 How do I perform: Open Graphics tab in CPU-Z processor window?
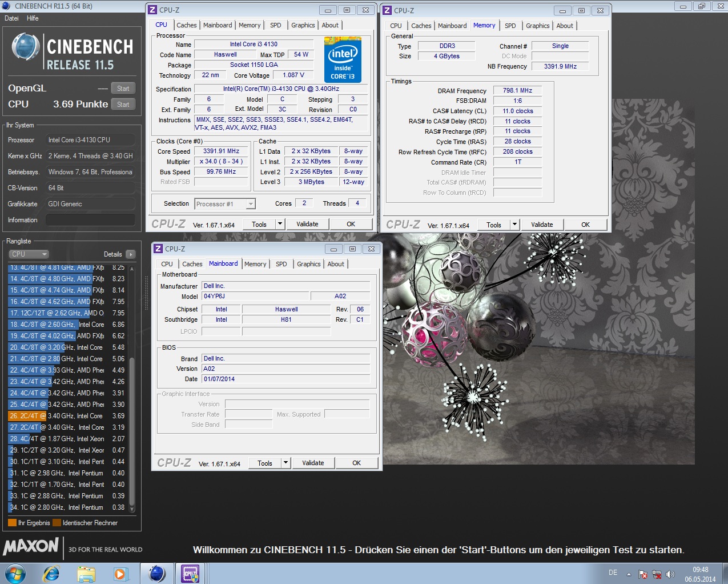coord(303,25)
